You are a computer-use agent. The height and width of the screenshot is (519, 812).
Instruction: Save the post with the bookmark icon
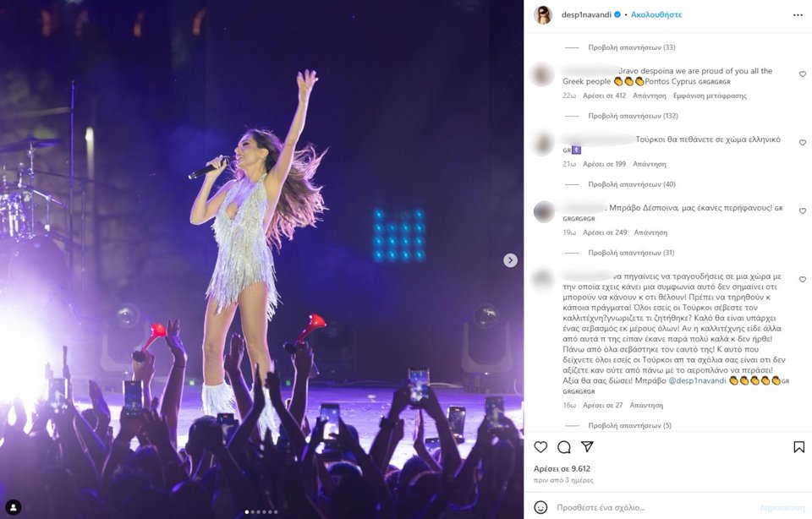799,447
